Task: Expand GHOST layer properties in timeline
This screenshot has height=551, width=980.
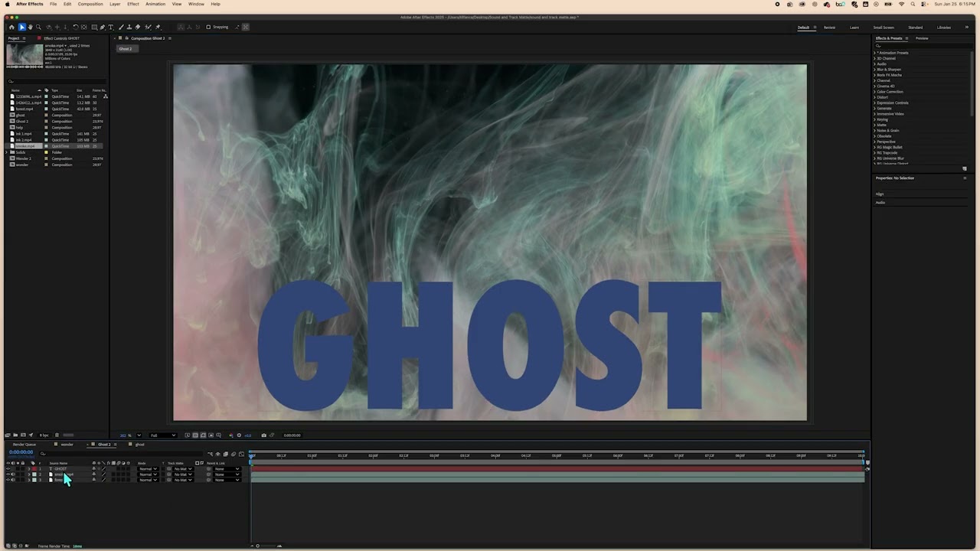Action: point(29,469)
